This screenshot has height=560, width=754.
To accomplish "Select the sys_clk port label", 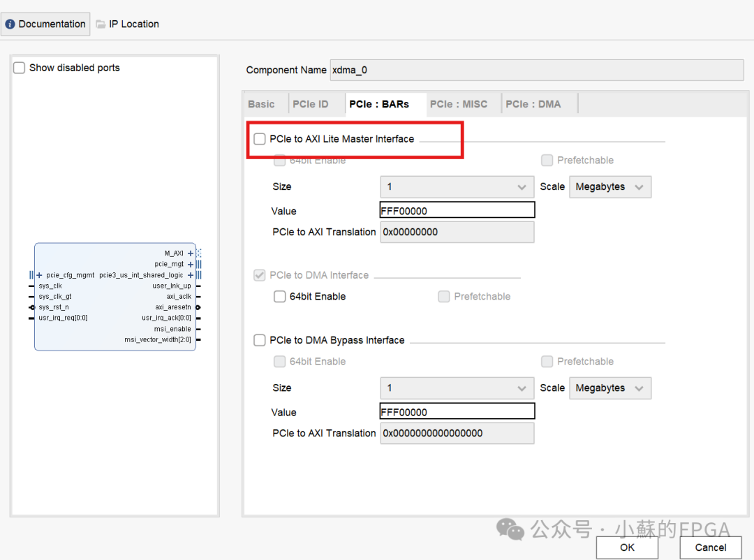I will click(50, 286).
